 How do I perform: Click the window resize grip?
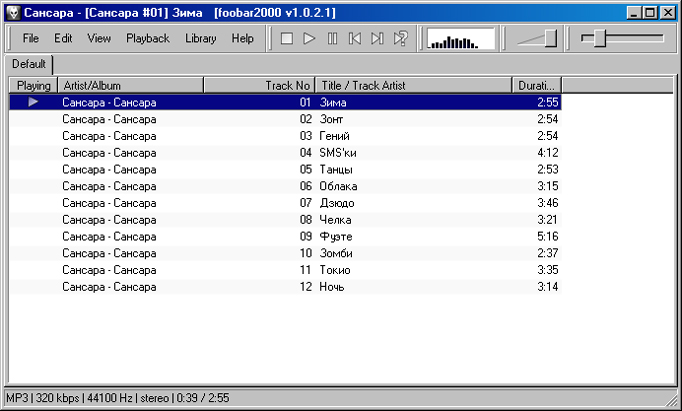point(671,399)
